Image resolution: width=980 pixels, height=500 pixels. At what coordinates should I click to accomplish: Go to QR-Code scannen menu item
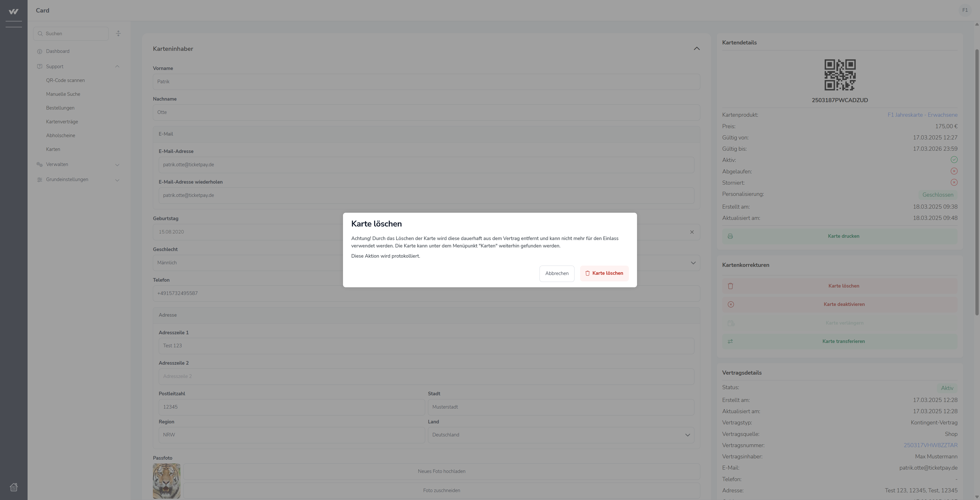(65, 80)
